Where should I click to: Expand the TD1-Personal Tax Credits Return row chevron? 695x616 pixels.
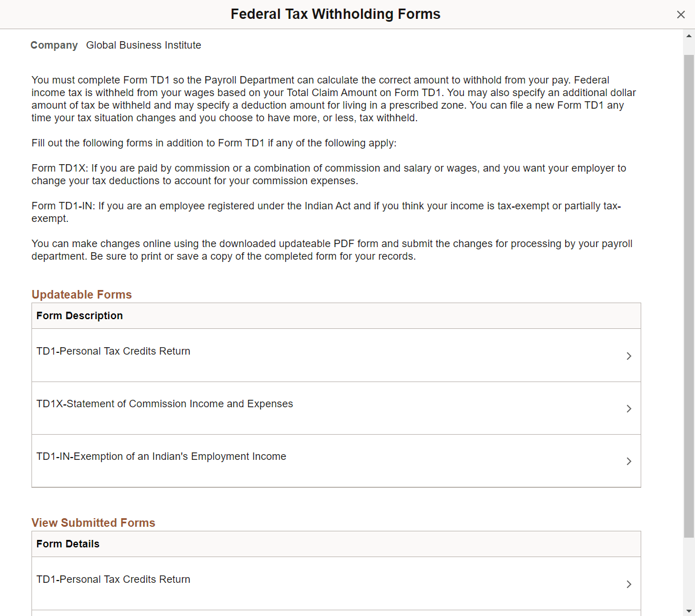point(629,355)
